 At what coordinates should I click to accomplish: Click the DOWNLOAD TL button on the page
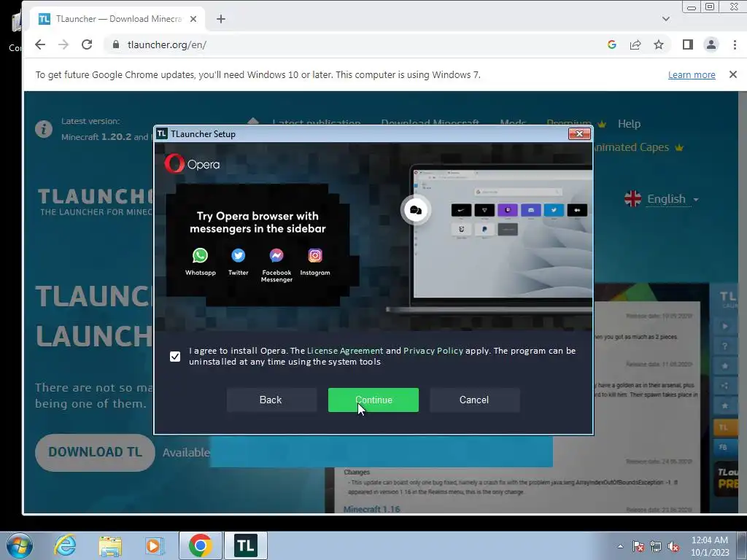click(96, 452)
